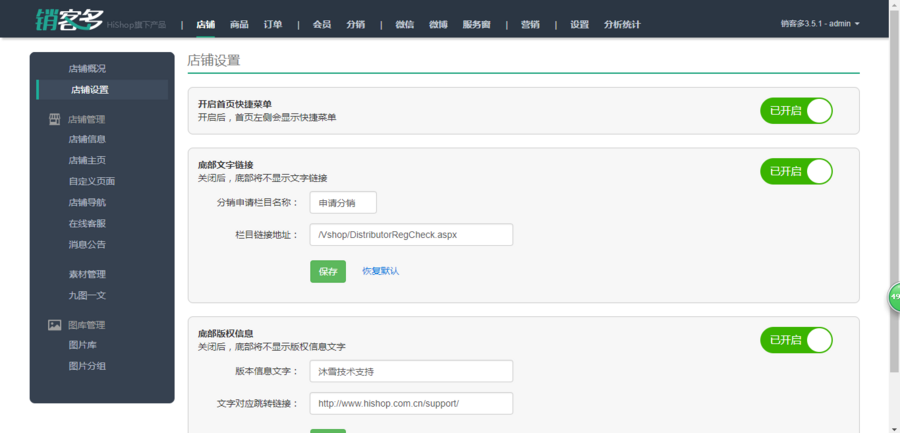The height and width of the screenshot is (433, 900).
Task: Open the 订单 top menu
Action: [273, 25]
